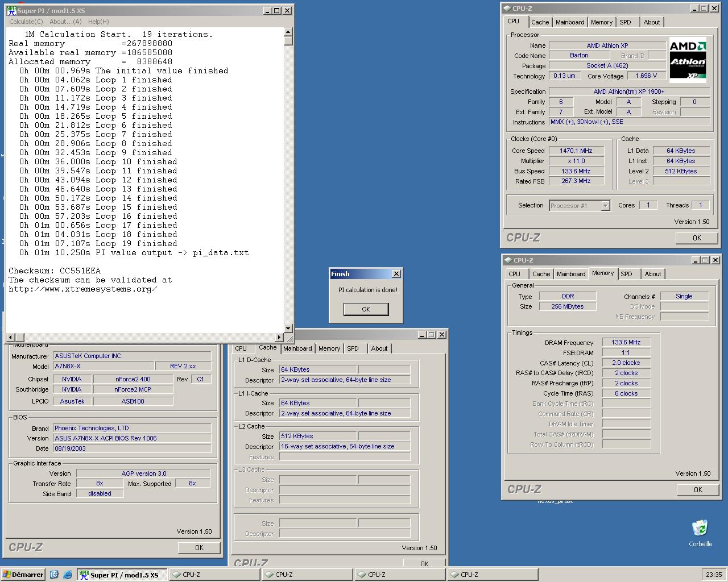The height and width of the screenshot is (582, 728).
Task: Click the AMD Athlon XP logo in CPU-Z
Action: [x=688, y=59]
